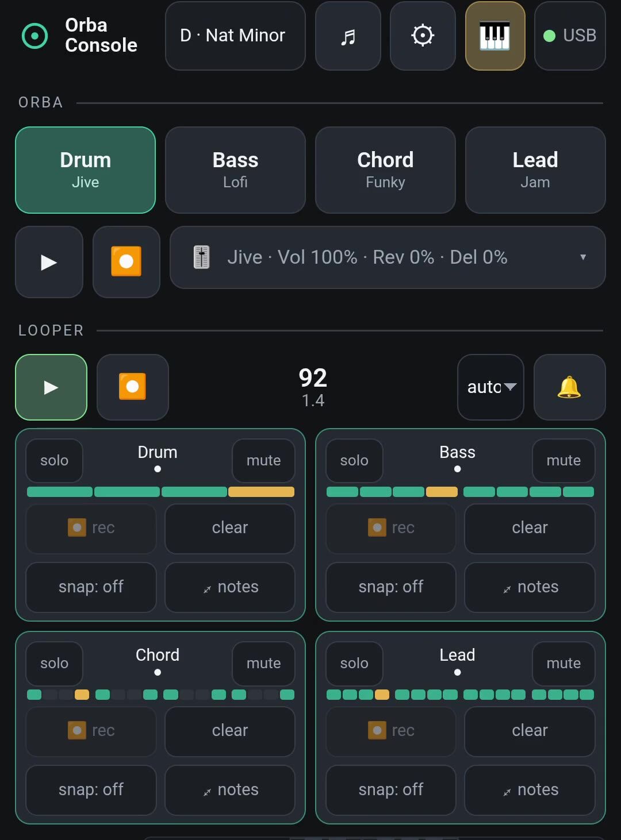
Task: Clear the Bass track loop
Action: (530, 528)
